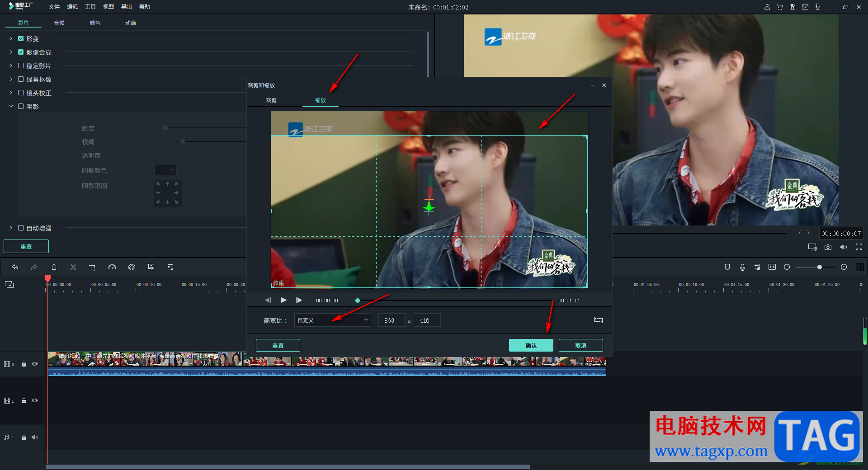Expand the 形变 section arrow
The width and height of the screenshot is (868, 470).
point(11,38)
